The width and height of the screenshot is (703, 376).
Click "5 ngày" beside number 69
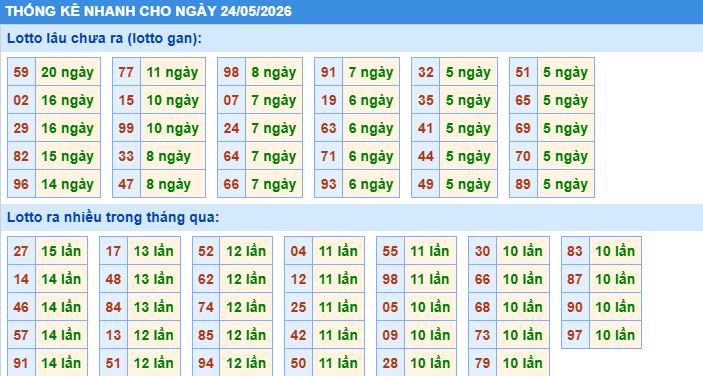[x=566, y=128]
